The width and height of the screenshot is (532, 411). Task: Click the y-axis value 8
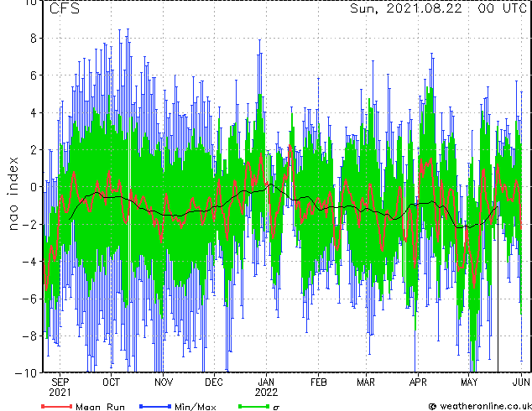[34, 38]
